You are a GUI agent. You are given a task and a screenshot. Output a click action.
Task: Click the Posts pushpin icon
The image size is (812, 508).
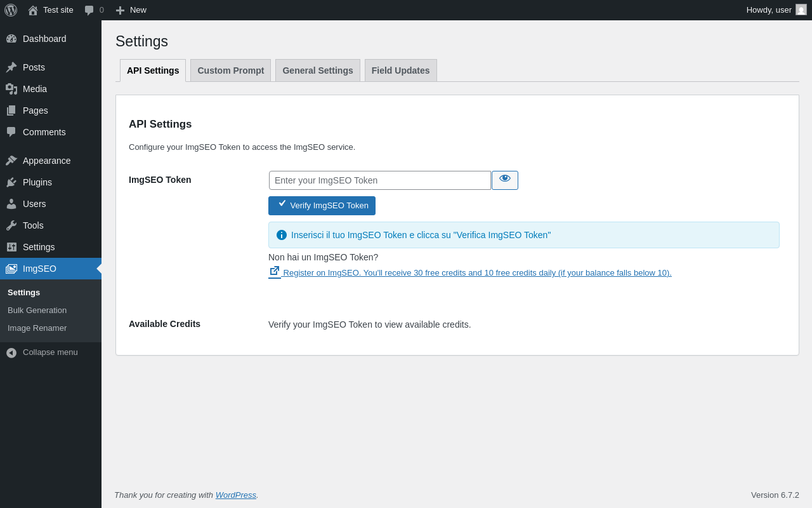11,67
